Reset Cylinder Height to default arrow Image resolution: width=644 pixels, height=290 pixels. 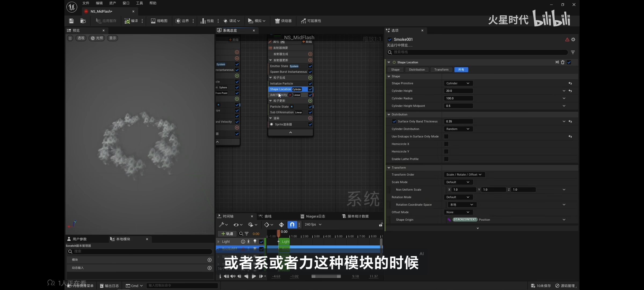click(570, 91)
